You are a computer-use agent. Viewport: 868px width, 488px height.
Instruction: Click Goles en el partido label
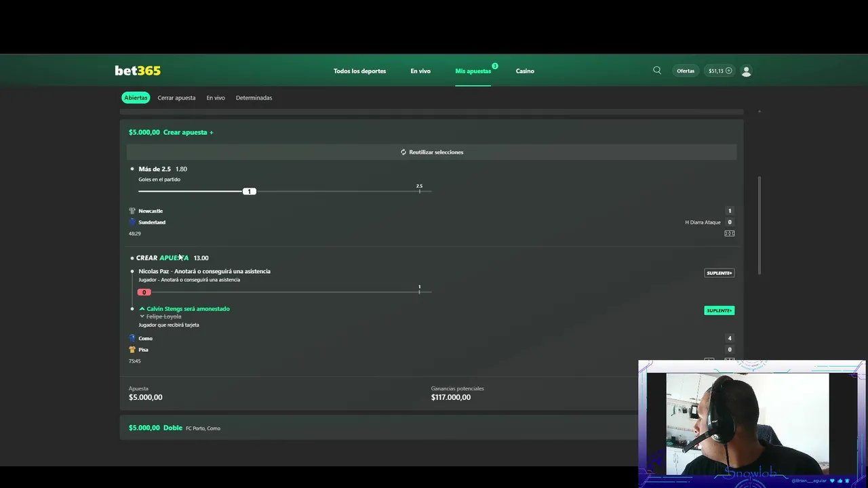pyautogui.click(x=159, y=180)
